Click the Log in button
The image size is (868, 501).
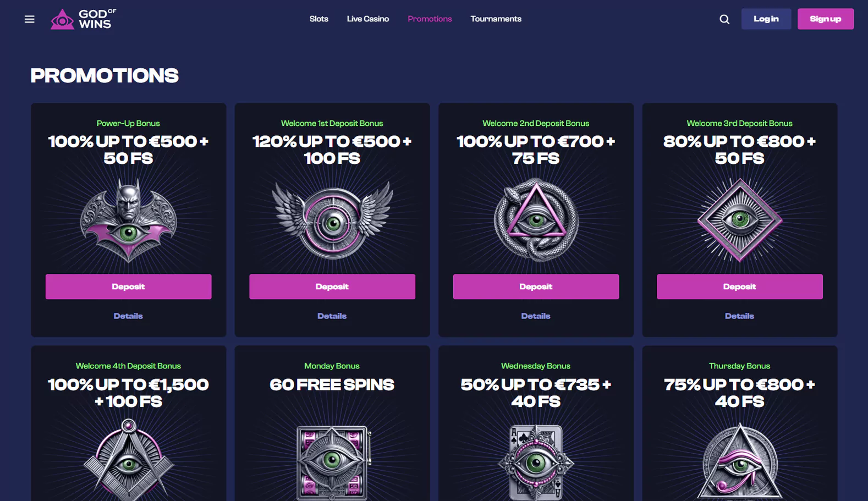766,19
